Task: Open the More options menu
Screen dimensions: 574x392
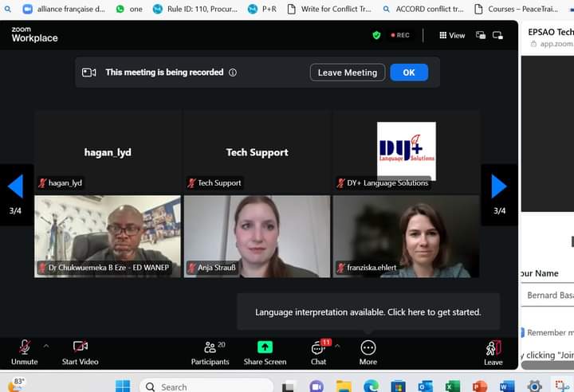Action: pyautogui.click(x=368, y=347)
